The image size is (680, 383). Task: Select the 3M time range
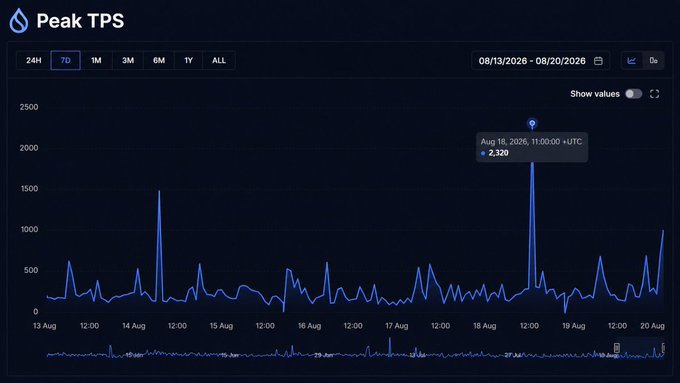(128, 60)
